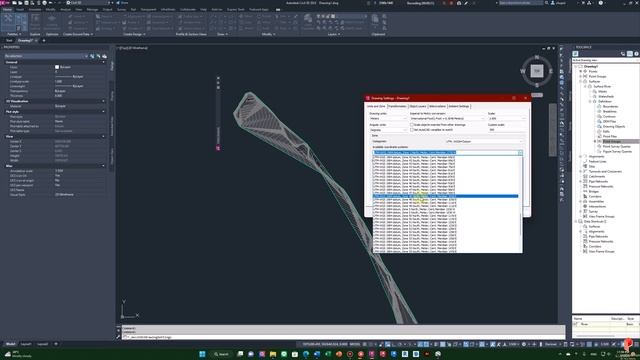Click the Save icon in quick access toolbar
640x360 pixels.
(x=26, y=3)
